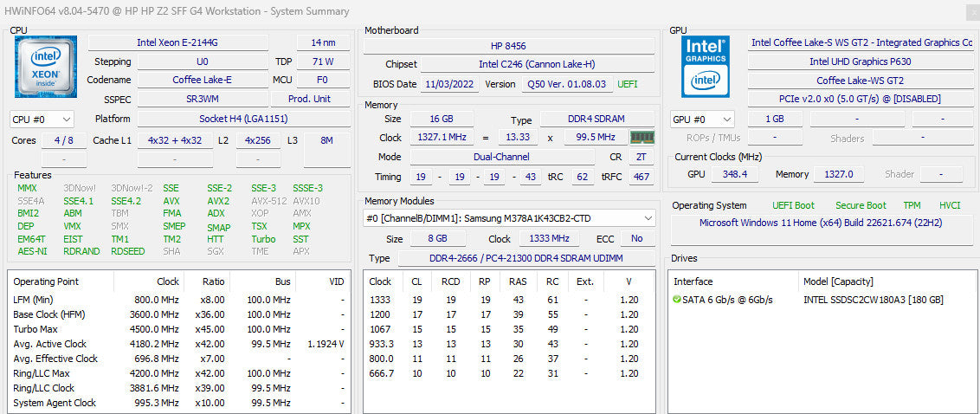Click the Interface column header in Drives

click(x=734, y=281)
